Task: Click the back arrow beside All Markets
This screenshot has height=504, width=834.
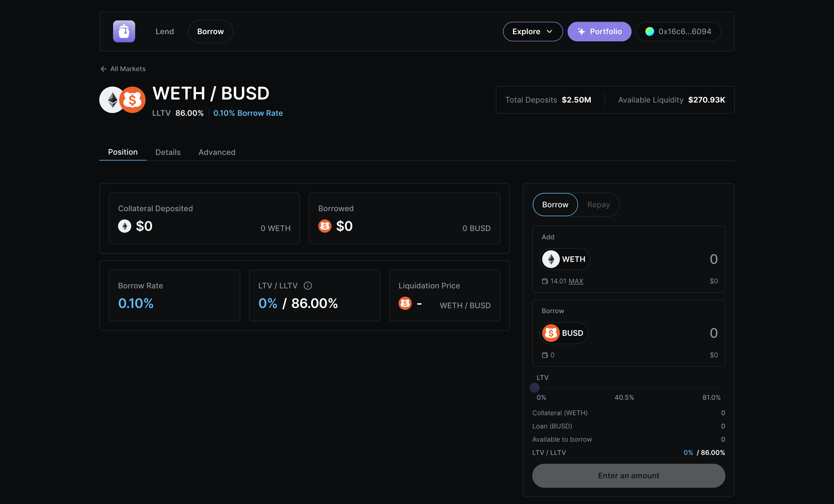Action: pyautogui.click(x=104, y=69)
